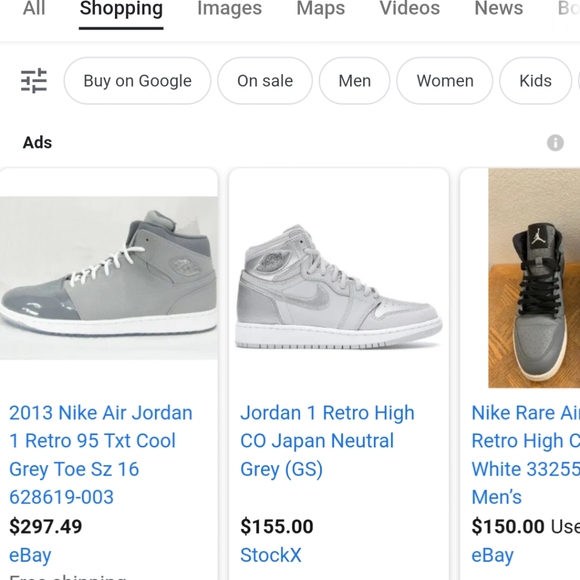Viewport: 580px width, 580px height.
Task: Visit the StockX seller link
Action: click(271, 555)
